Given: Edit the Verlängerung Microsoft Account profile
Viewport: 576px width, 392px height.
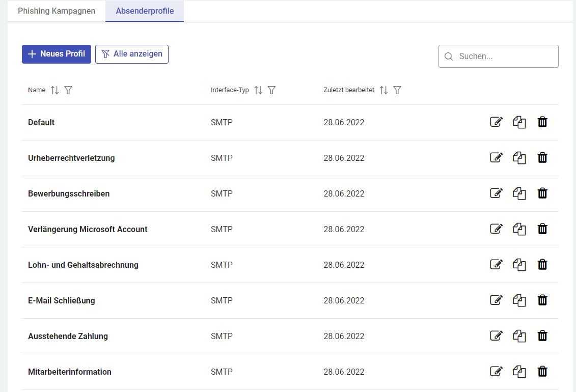Looking at the screenshot, I should (496, 229).
